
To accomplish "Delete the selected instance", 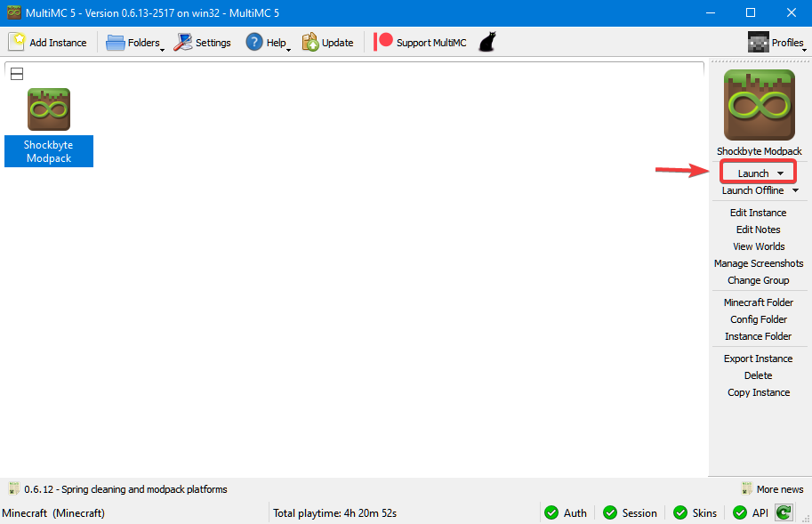I will click(758, 375).
